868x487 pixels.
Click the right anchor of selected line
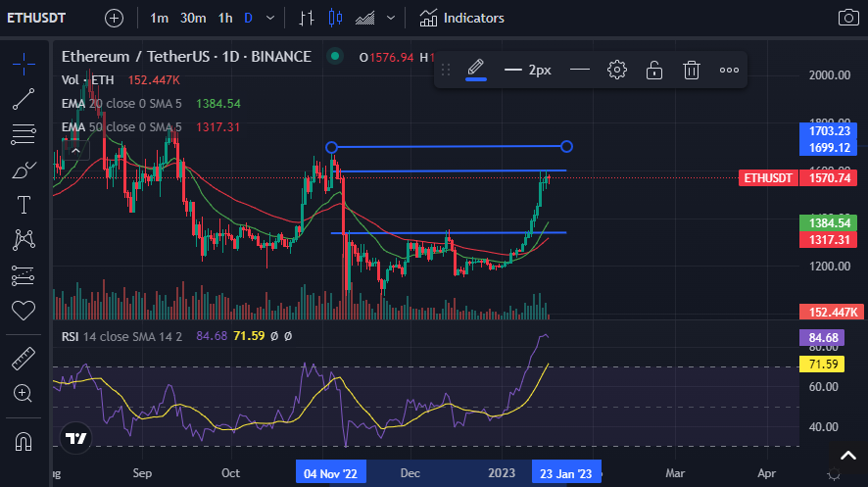click(566, 147)
